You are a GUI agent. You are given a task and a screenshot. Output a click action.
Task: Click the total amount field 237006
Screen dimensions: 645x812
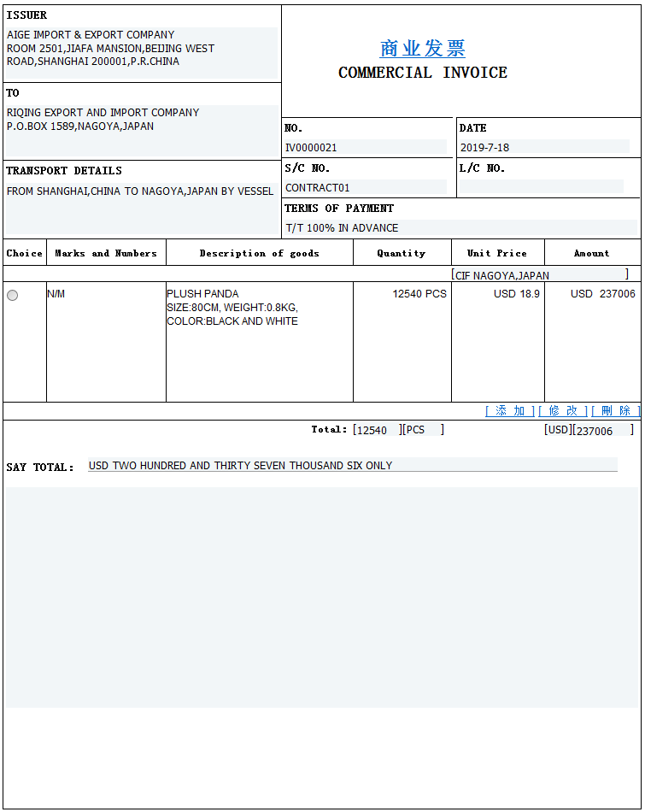tap(602, 431)
